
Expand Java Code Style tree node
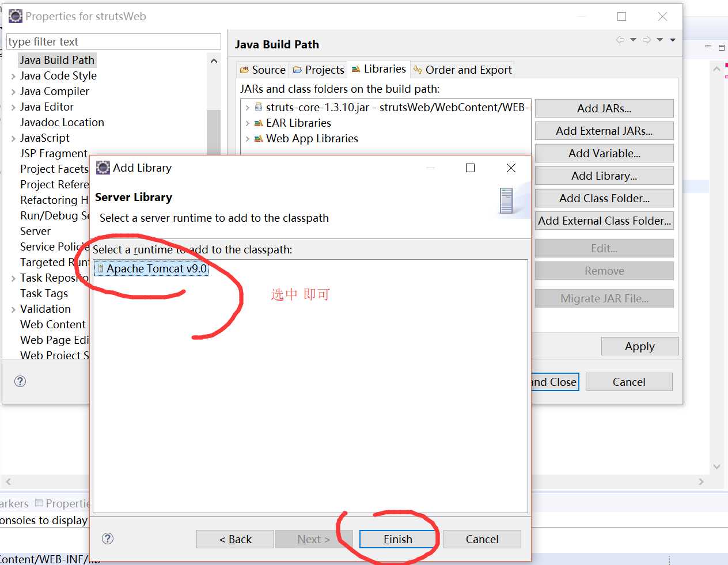point(13,76)
